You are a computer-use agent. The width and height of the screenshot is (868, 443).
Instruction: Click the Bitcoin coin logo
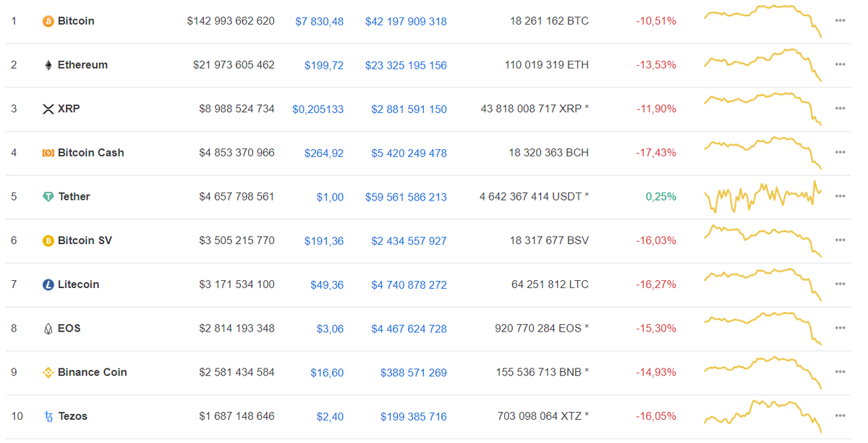(48, 21)
